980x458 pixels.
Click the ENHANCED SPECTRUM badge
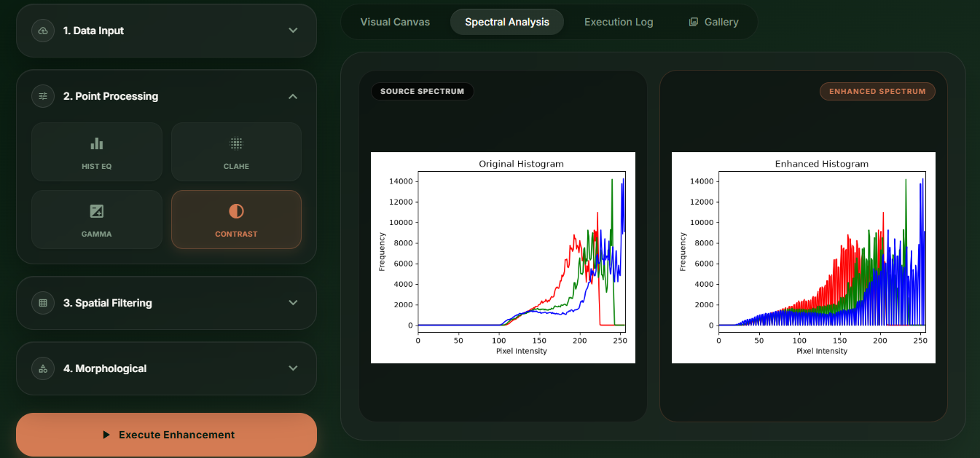(x=877, y=92)
